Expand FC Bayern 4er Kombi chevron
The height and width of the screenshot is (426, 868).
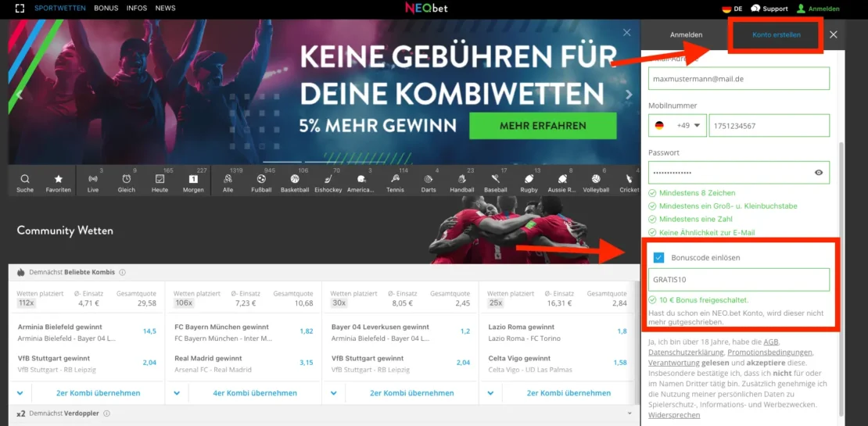pos(177,393)
